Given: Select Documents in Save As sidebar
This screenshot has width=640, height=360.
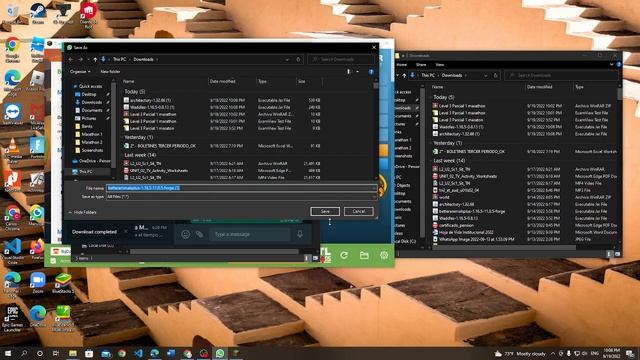Looking at the screenshot, I should [91, 110].
